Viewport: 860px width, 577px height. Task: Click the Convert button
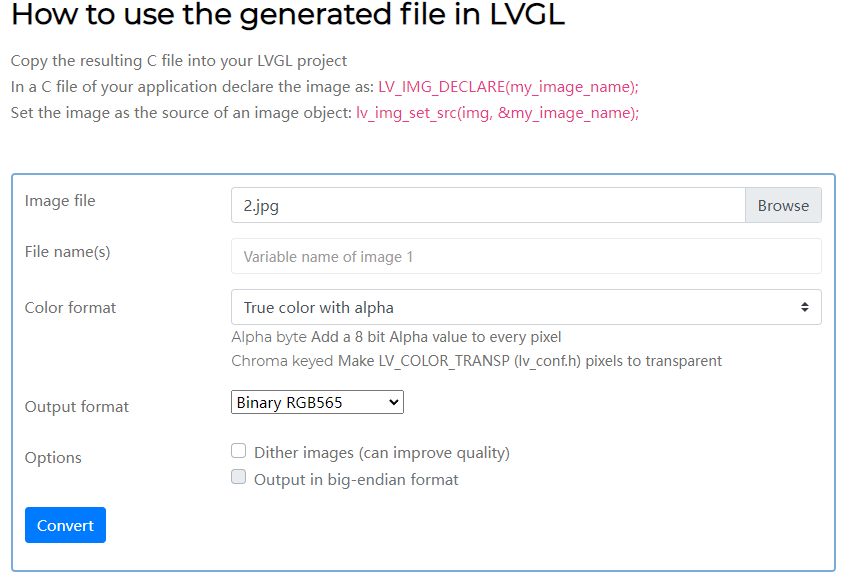click(64, 524)
